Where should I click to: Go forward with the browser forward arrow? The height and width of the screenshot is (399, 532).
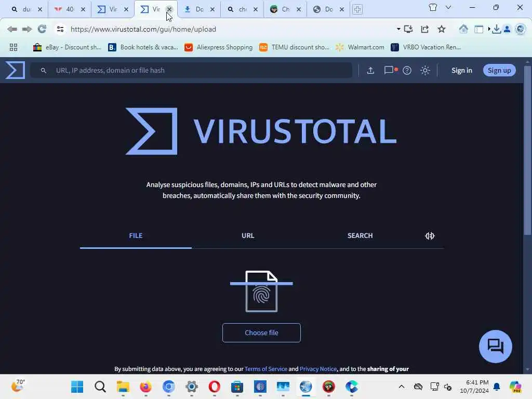(x=27, y=29)
